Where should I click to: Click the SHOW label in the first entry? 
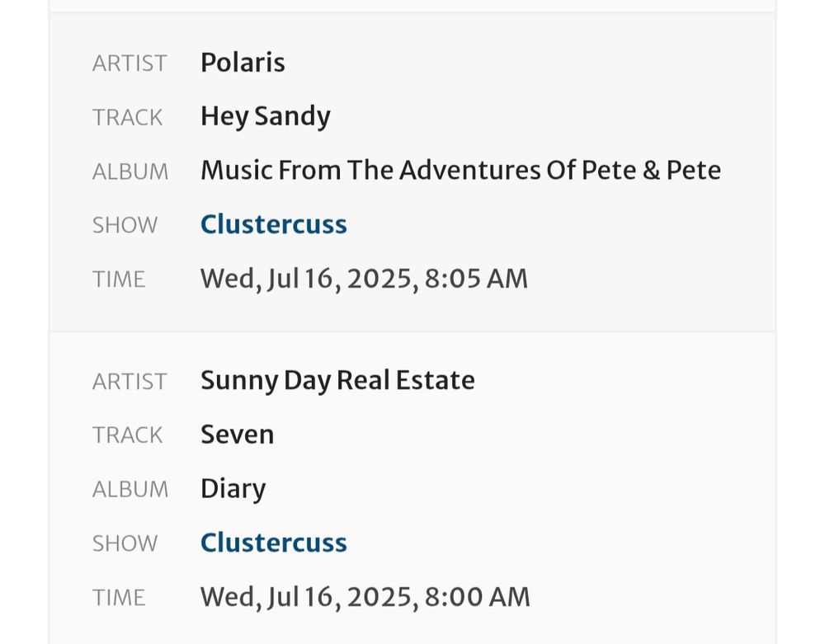(x=125, y=225)
